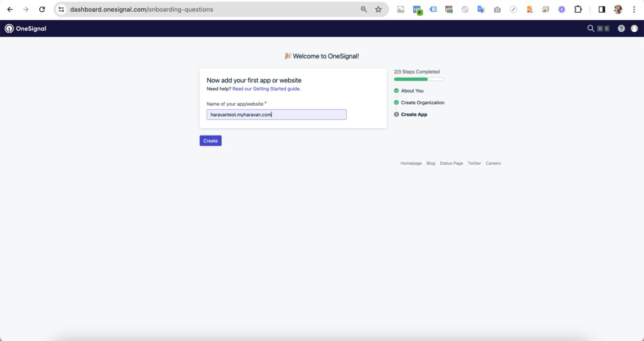
Task: Open the Status Page footer link
Action: (x=451, y=163)
